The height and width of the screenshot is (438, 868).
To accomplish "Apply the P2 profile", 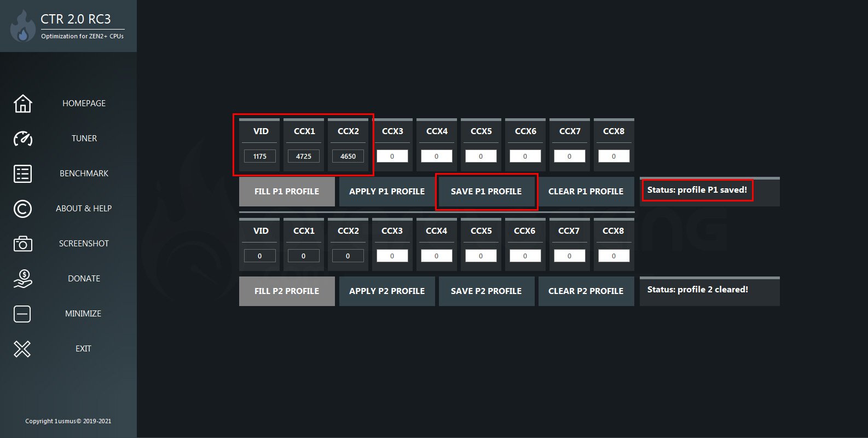I will [387, 291].
